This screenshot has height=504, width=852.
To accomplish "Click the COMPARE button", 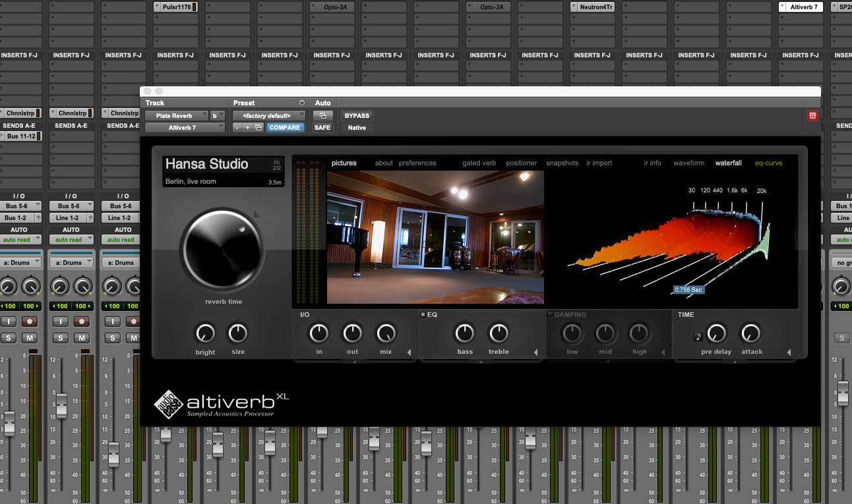I will 286,127.
